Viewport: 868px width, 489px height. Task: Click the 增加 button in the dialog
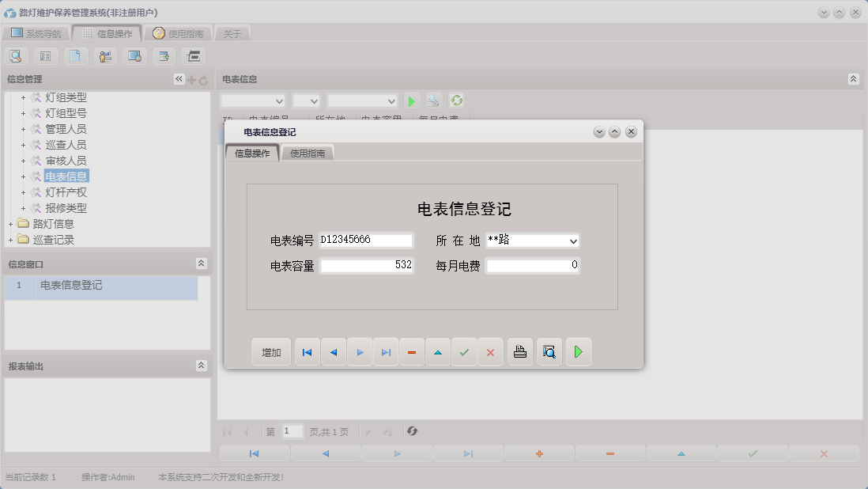pos(270,351)
